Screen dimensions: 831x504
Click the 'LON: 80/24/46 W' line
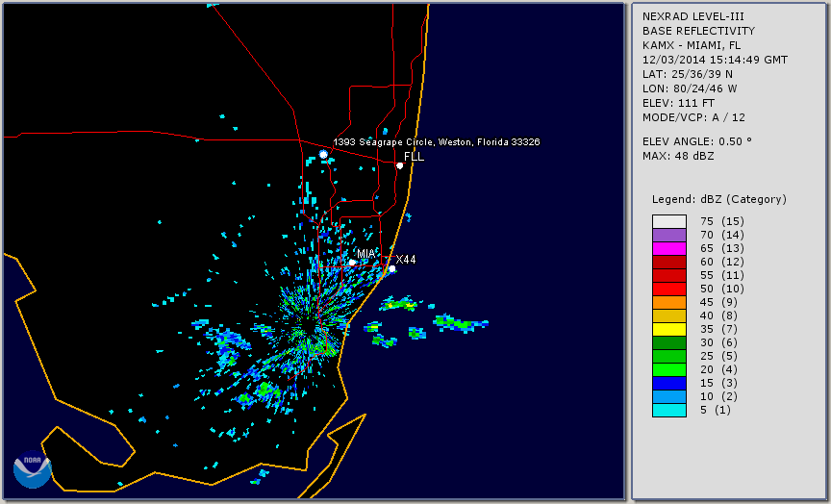coord(690,88)
